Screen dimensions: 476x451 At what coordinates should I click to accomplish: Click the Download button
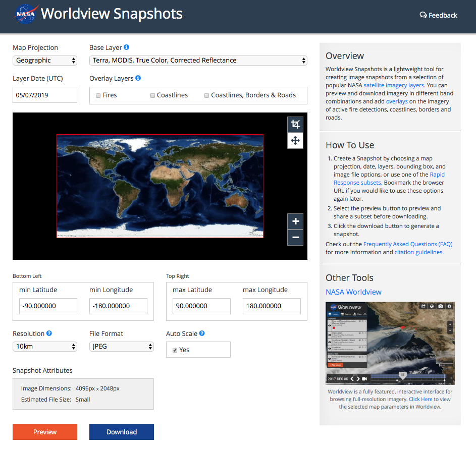[x=122, y=432]
